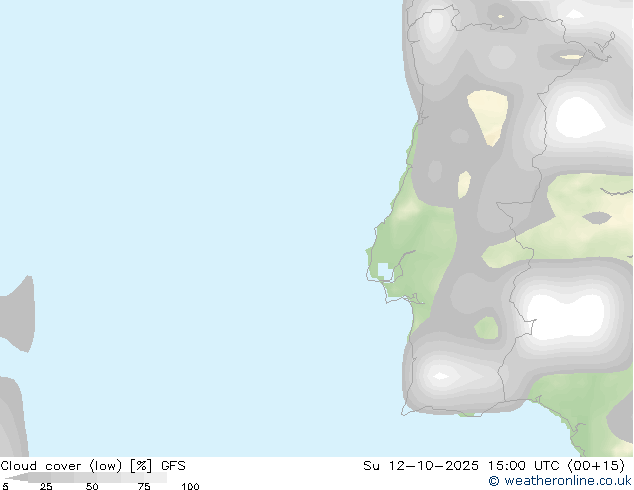Click the weatheronline.co.uk copyright text
Image resolution: width=634 pixels, height=490 pixels.
[560, 481]
